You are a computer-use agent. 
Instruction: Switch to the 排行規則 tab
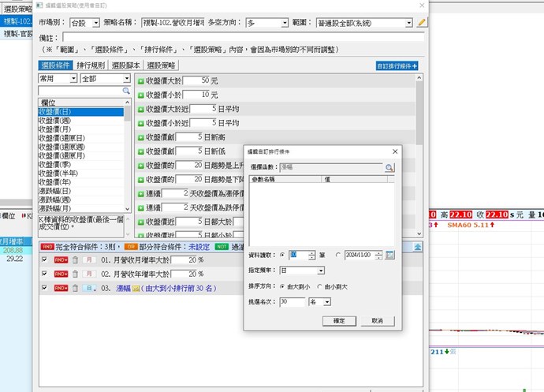pyautogui.click(x=91, y=65)
